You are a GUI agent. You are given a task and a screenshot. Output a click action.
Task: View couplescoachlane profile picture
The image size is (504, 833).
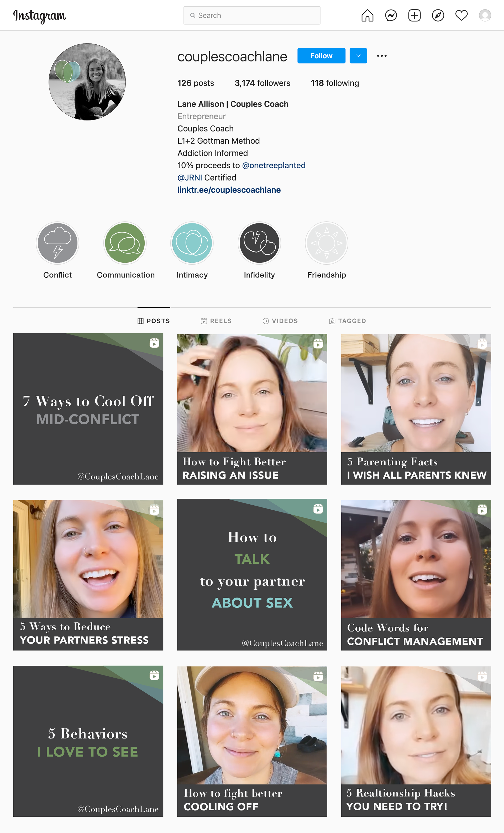click(87, 82)
